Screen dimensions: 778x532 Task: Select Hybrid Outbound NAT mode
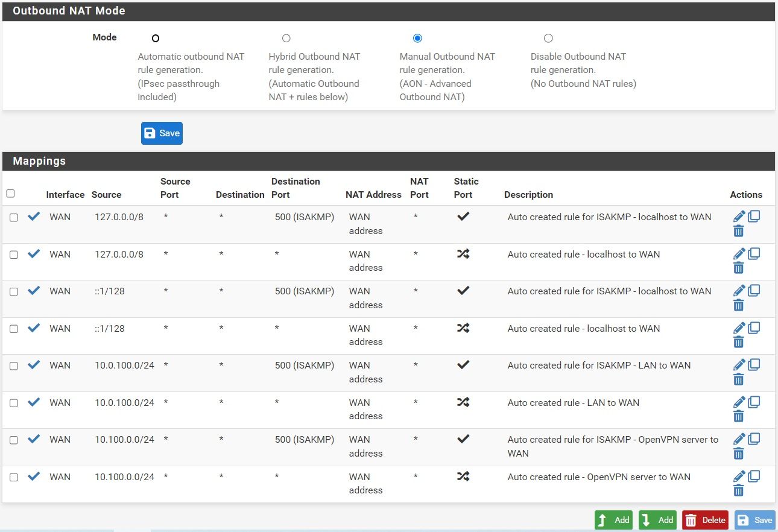(286, 38)
